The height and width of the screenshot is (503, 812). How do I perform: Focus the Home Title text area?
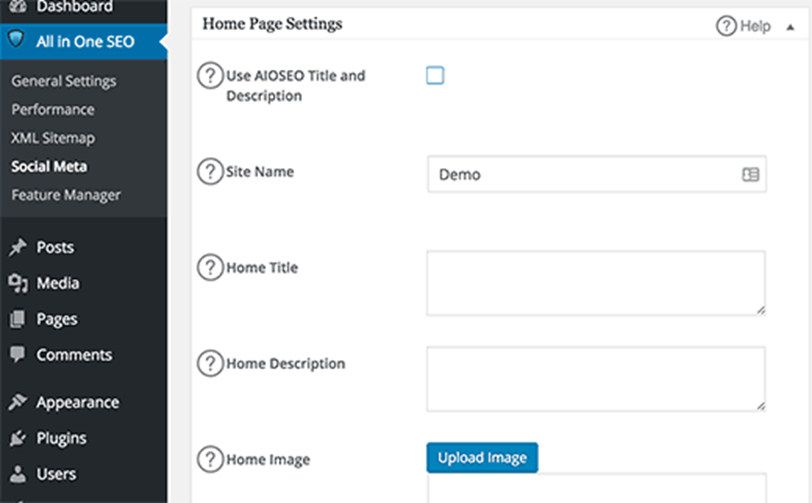point(596,283)
